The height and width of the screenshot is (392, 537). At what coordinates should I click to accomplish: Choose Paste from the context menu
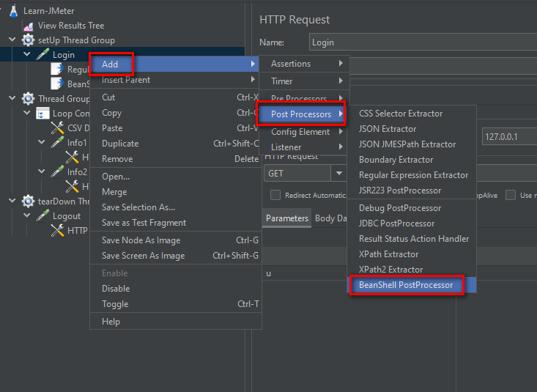coord(176,128)
